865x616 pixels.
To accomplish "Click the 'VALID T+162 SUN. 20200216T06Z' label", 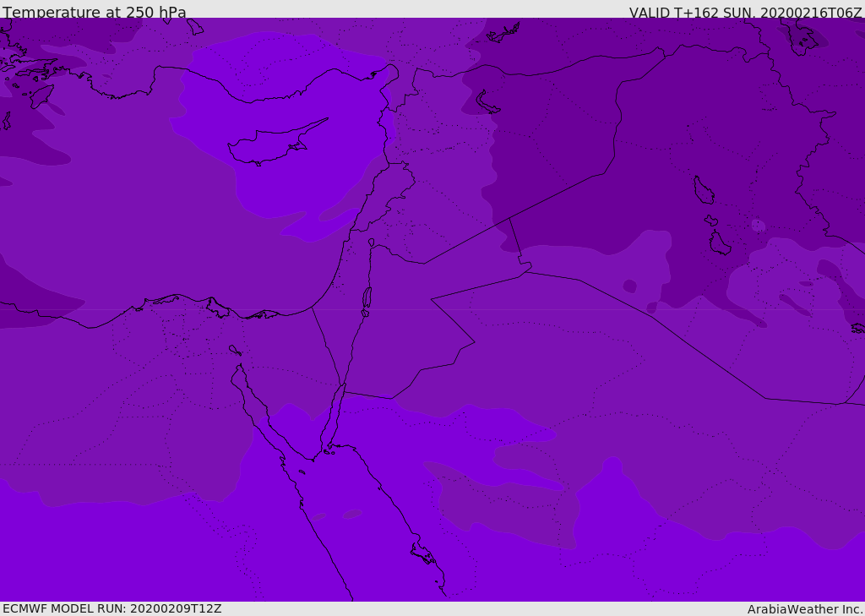I will [746, 13].
